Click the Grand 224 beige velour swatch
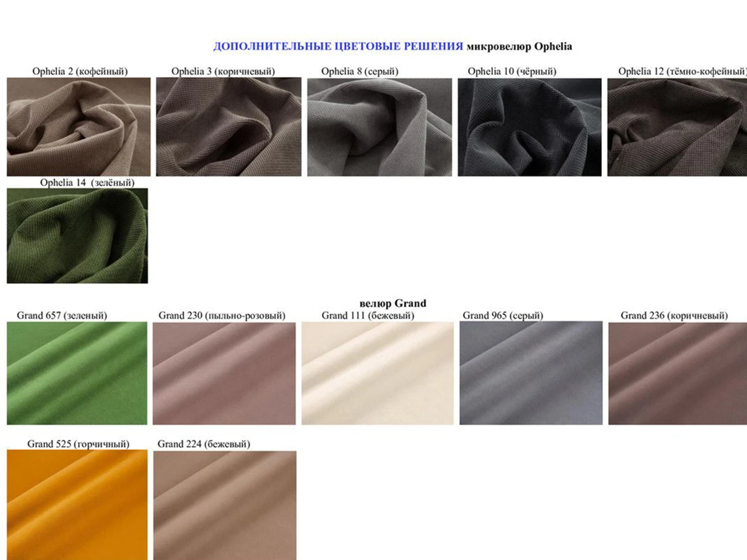The height and width of the screenshot is (560, 747). coord(225,505)
